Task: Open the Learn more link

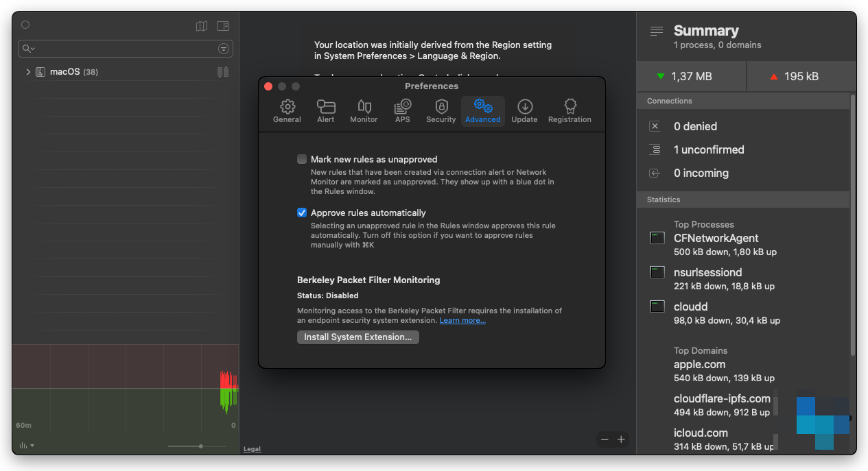Action: coord(462,321)
